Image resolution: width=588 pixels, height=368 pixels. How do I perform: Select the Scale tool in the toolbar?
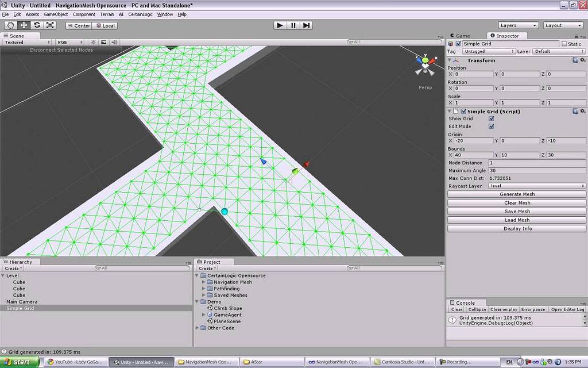(49, 25)
